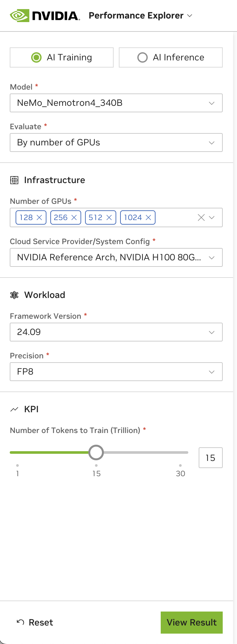Click the token count slider handle
The width and height of the screenshot is (237, 644).
coord(96,452)
